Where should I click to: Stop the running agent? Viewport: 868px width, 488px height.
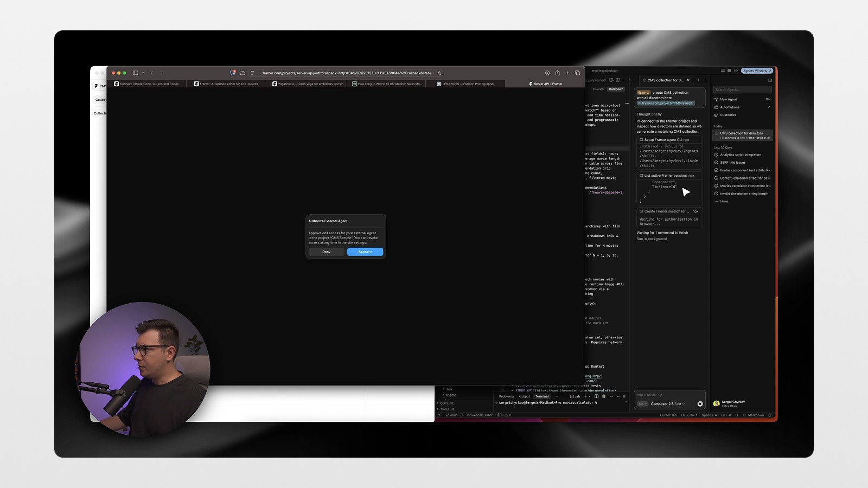tap(700, 404)
